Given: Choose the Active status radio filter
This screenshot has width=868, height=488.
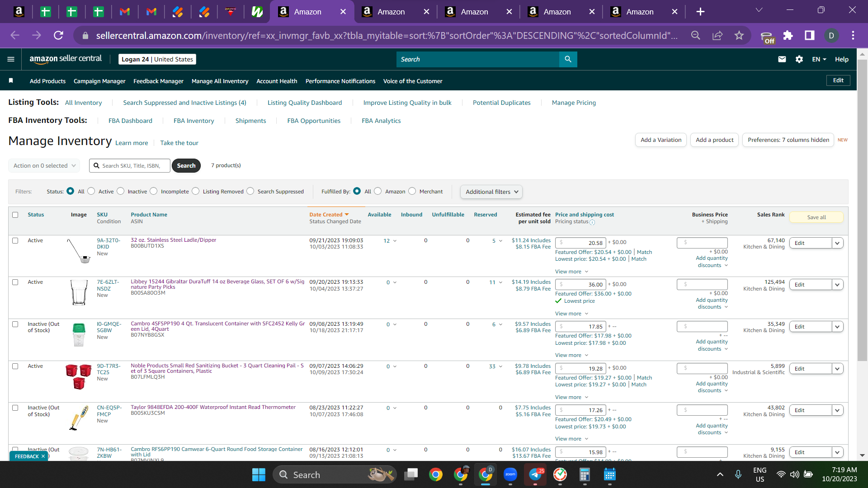Looking at the screenshot, I should [91, 191].
